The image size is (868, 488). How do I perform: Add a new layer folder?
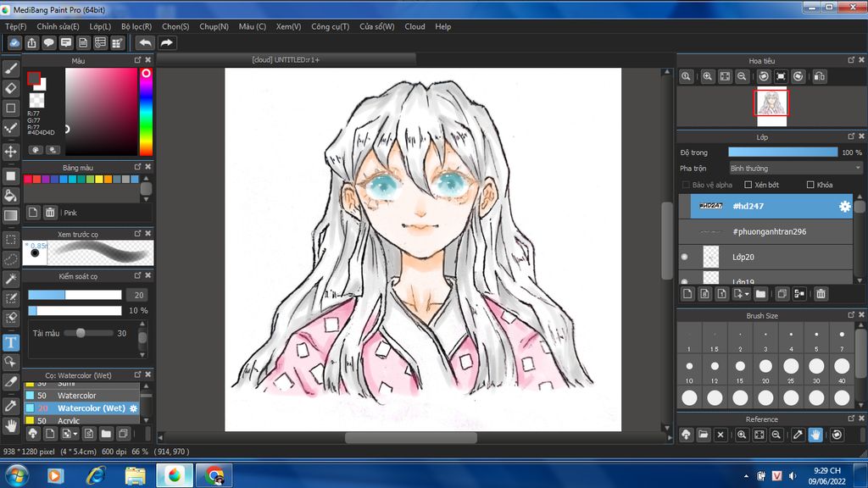coord(760,294)
